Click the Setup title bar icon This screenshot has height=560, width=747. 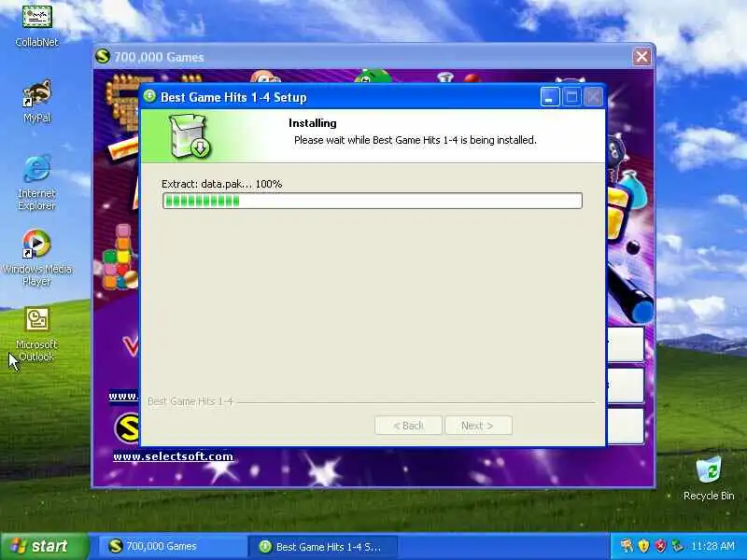click(149, 96)
